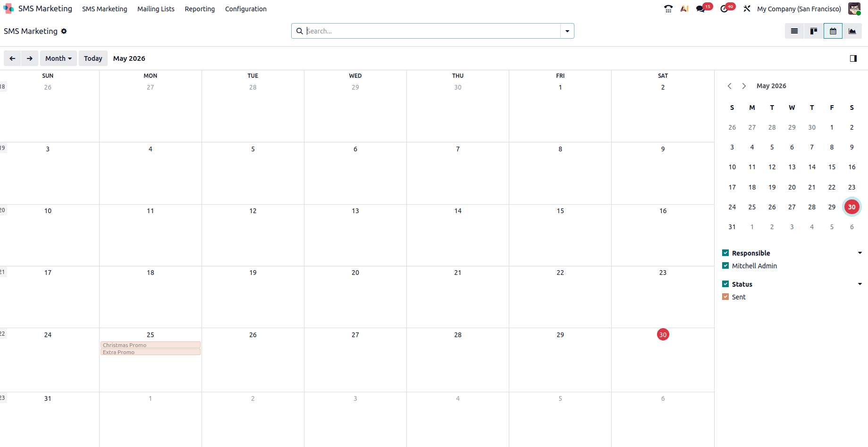Switch to calendar view

pyautogui.click(x=833, y=31)
